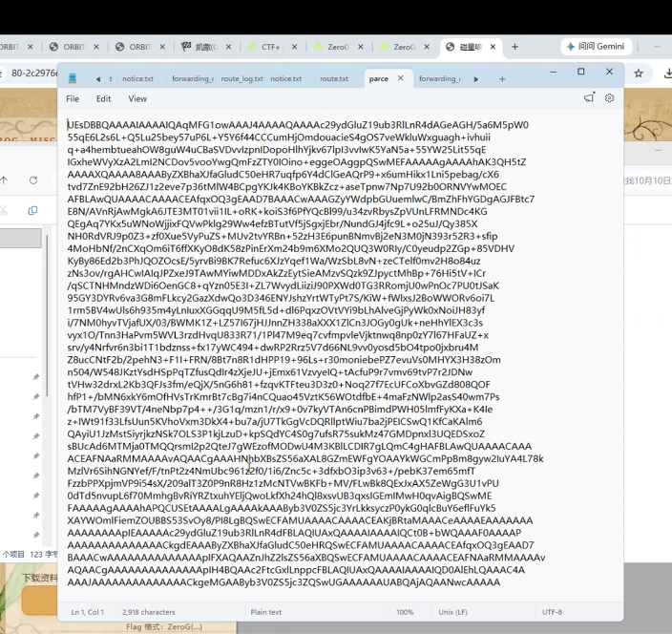The height and width of the screenshot is (634, 672).
Task: Switch to the 凯撒 browser tab
Action: (x=206, y=47)
